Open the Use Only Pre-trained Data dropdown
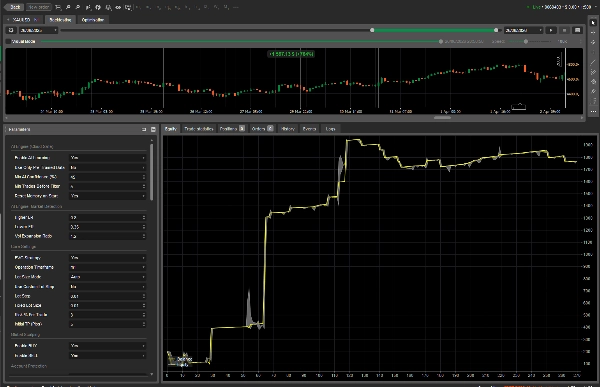Image resolution: width=600 pixels, height=387 pixels. tap(108, 167)
